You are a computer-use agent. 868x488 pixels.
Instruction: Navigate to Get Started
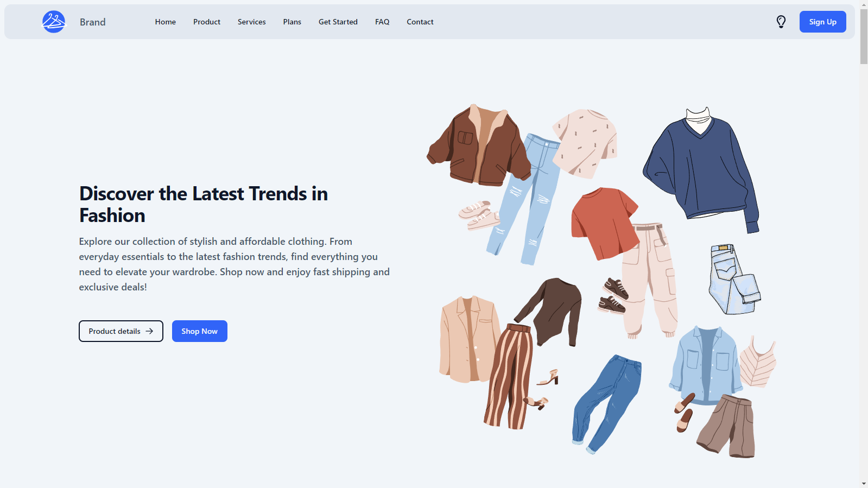(338, 22)
